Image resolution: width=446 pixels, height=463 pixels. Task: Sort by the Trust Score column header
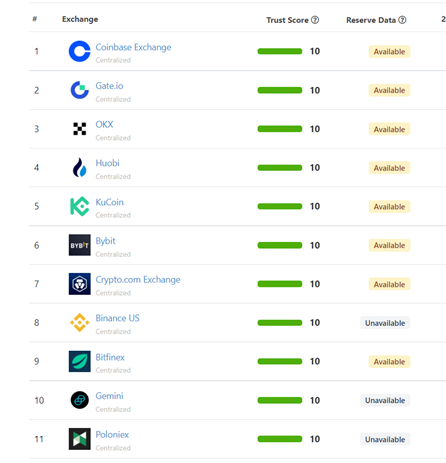(x=287, y=20)
